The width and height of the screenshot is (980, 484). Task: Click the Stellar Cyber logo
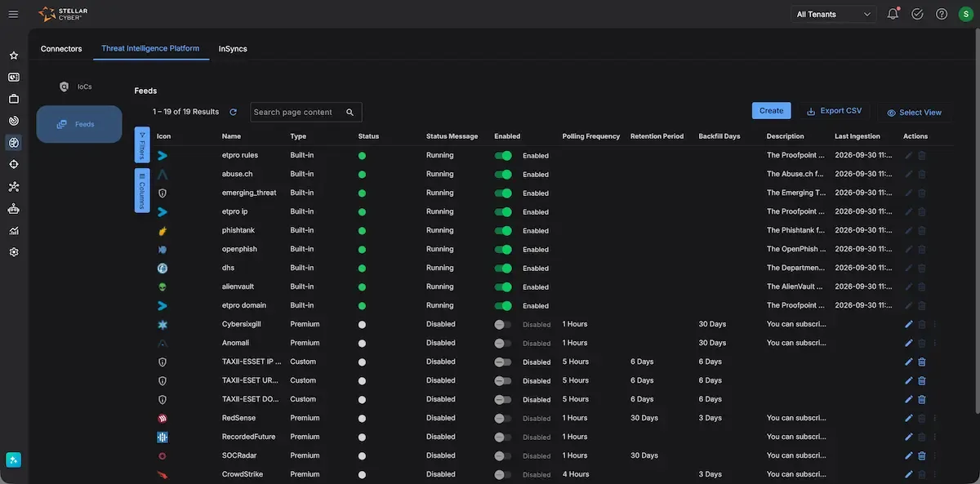click(63, 14)
